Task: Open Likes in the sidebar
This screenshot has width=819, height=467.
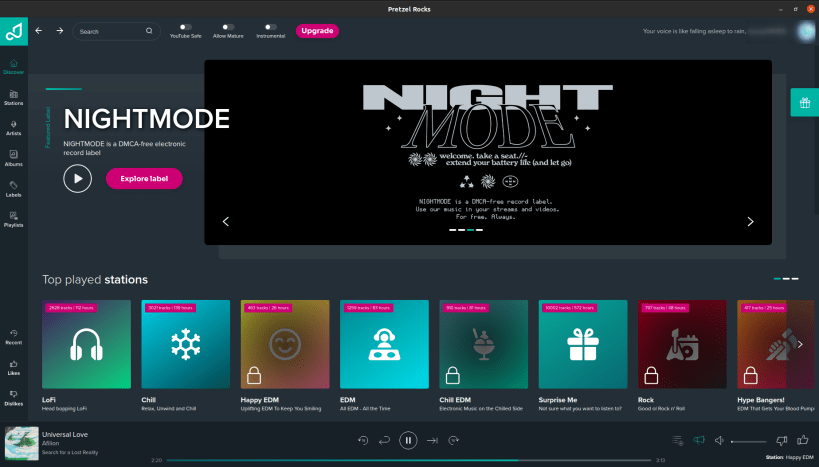Action: point(14,368)
